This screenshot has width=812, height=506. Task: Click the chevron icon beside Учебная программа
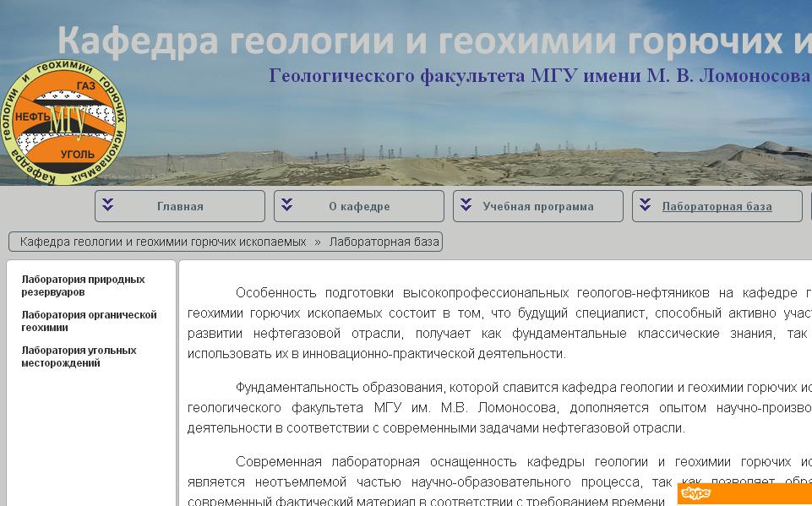466,205
